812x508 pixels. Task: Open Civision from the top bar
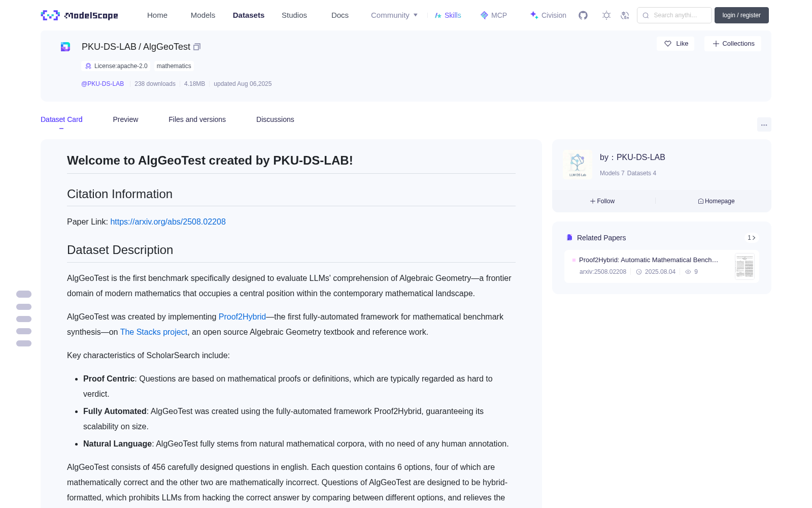548,15
